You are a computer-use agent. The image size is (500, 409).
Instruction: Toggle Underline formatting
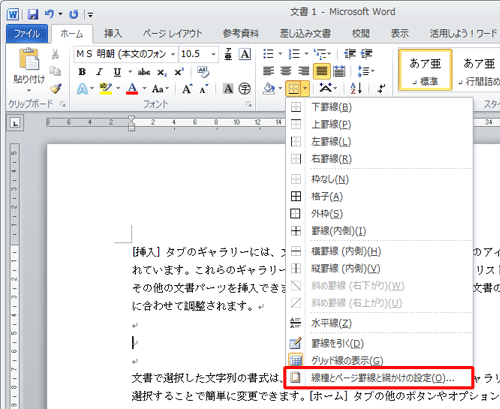coord(117,72)
